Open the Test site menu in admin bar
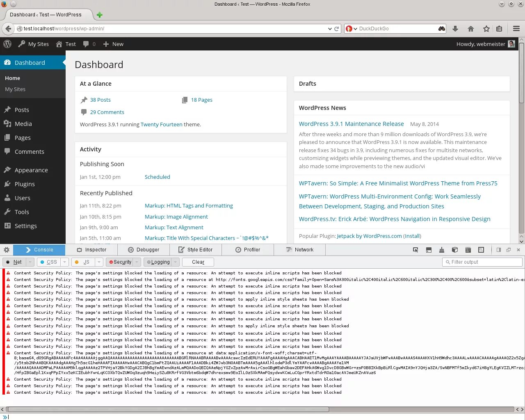 pyautogui.click(x=66, y=44)
